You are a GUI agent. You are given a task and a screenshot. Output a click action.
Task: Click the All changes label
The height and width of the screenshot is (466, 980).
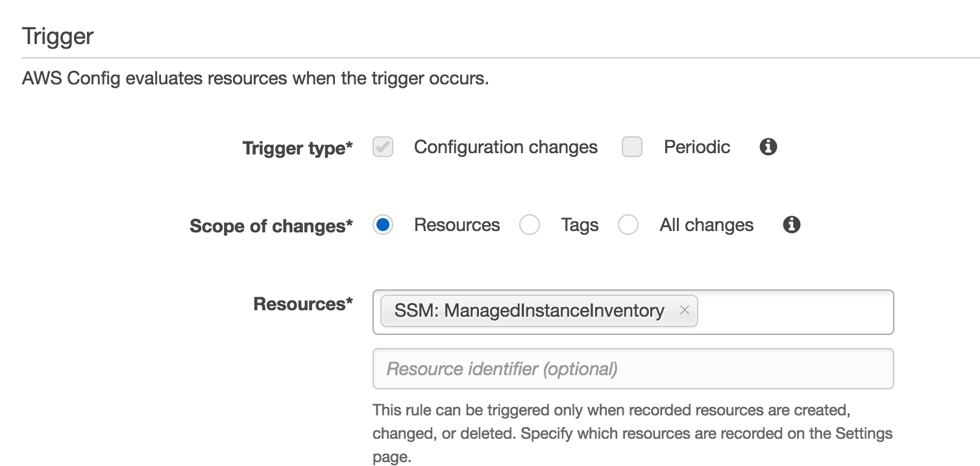pos(707,225)
